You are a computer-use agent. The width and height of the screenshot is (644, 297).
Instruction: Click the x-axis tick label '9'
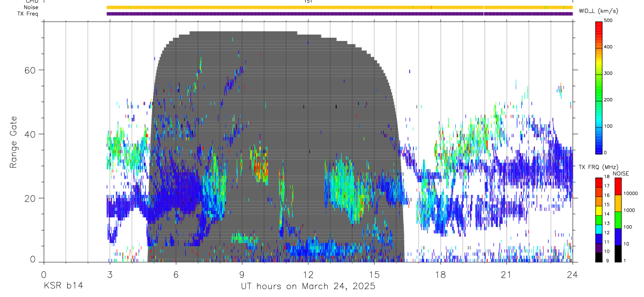(x=242, y=274)
